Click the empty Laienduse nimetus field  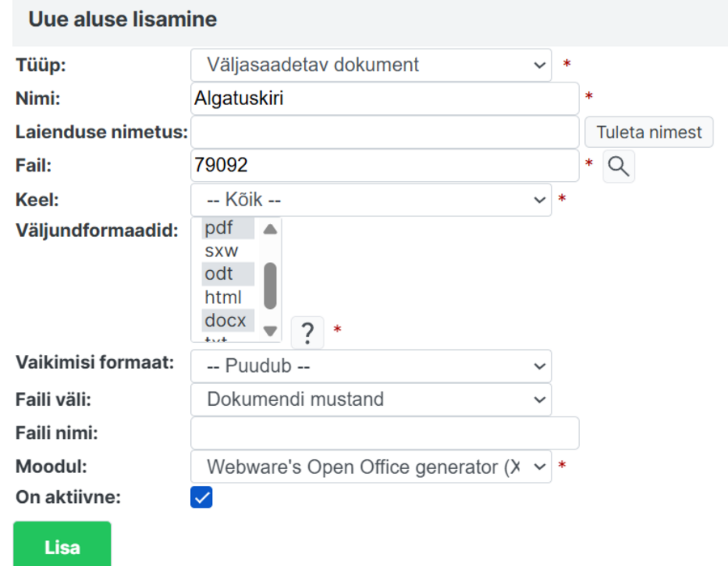tap(385, 133)
